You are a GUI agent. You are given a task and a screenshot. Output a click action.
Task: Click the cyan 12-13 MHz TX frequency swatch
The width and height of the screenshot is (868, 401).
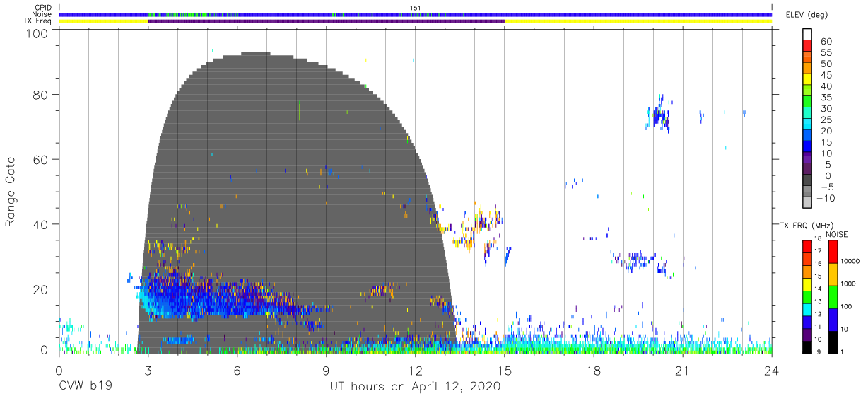tap(807, 310)
